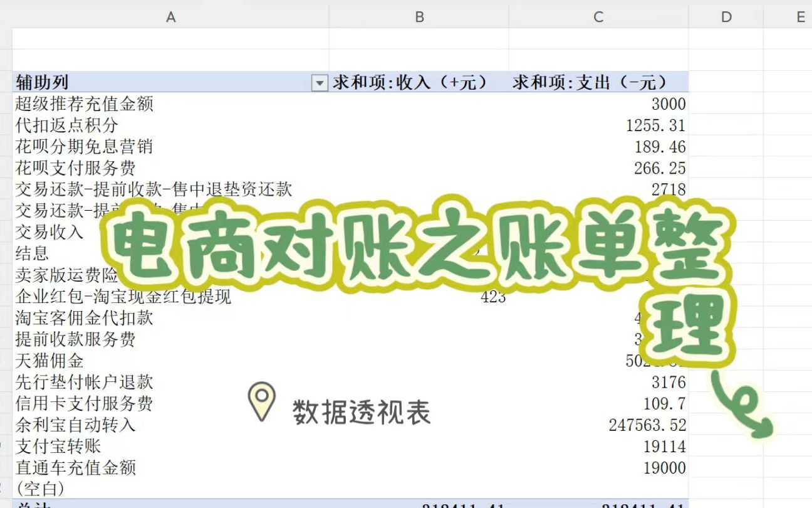Image resolution: width=812 pixels, height=508 pixels.
Task: Select column A header
Action: tap(170, 17)
